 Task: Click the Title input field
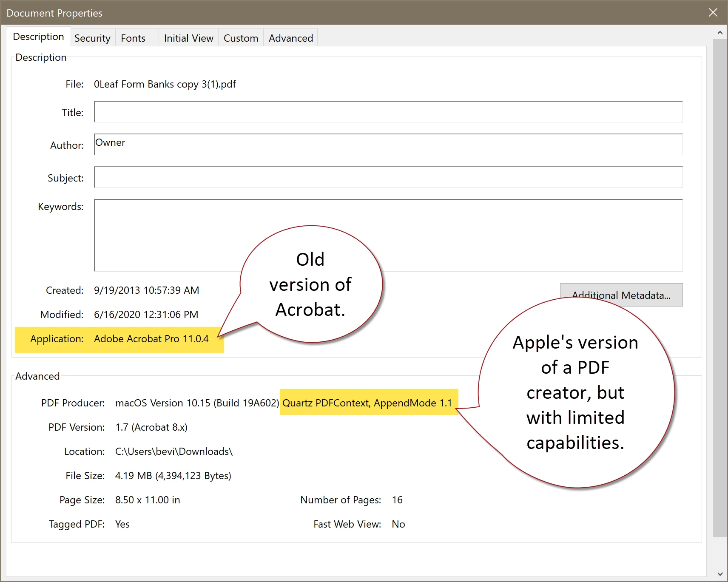pos(388,112)
